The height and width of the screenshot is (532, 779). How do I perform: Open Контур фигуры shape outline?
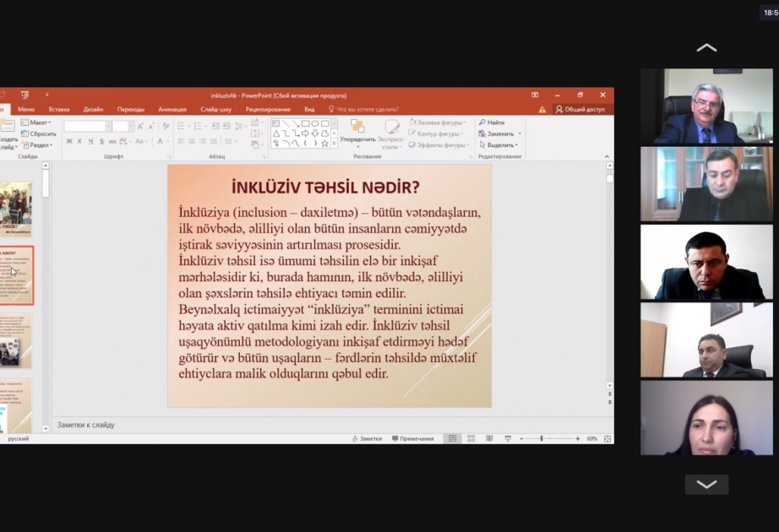coord(436,133)
